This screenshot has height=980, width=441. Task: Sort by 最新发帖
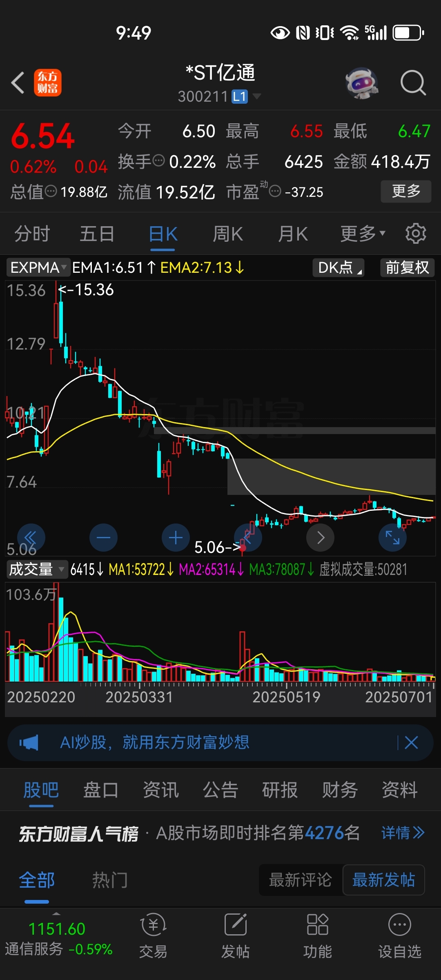click(384, 880)
